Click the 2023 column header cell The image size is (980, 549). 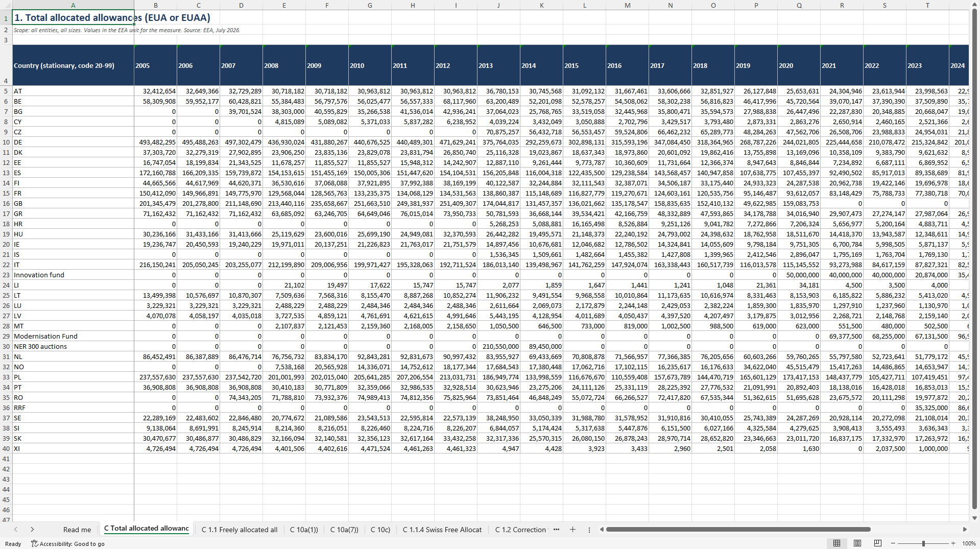pos(927,65)
